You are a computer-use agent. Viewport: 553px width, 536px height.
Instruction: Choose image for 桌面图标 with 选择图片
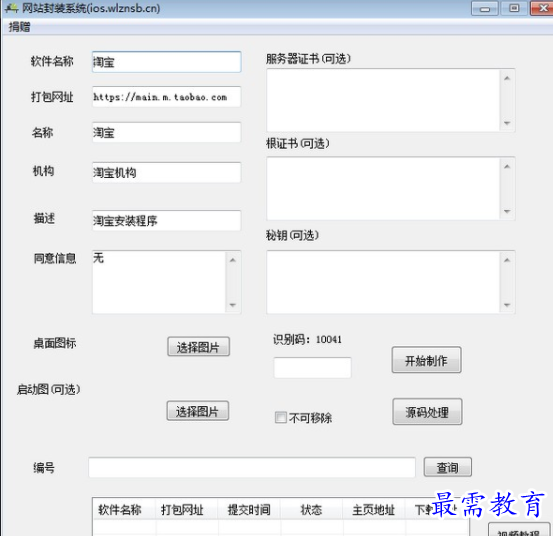[x=198, y=347]
